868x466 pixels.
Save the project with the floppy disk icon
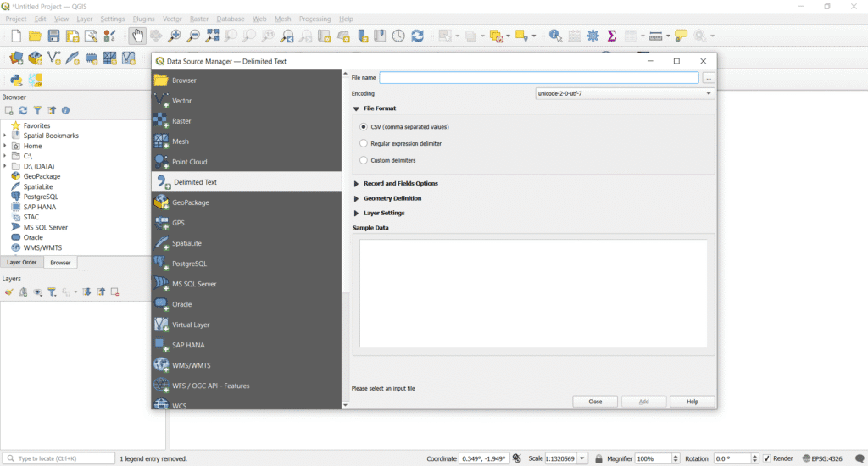click(53, 36)
